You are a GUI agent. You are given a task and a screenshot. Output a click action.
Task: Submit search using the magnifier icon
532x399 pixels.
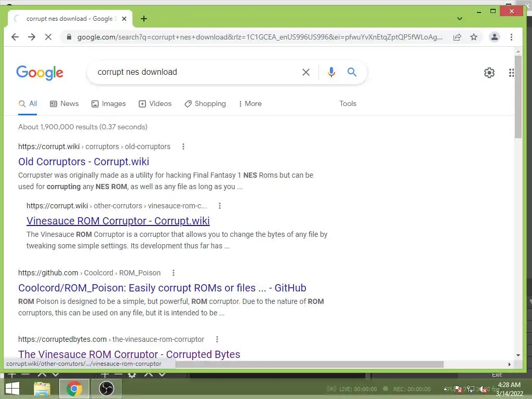click(352, 72)
